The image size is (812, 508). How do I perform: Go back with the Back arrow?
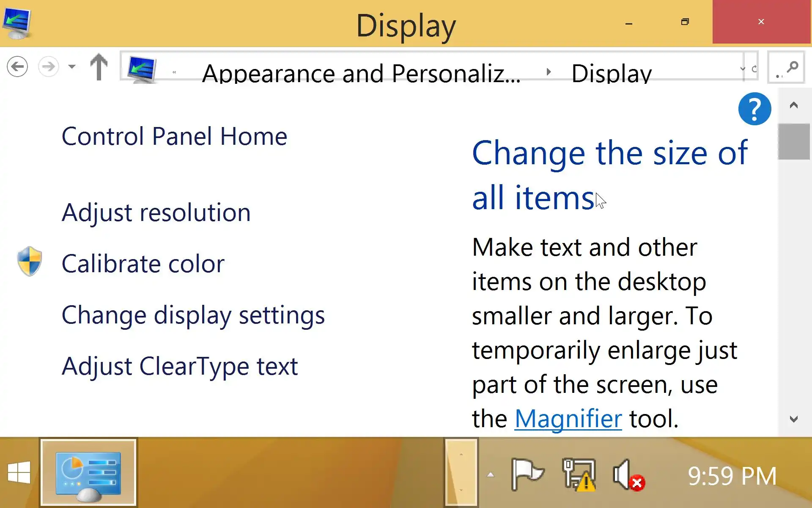(17, 66)
